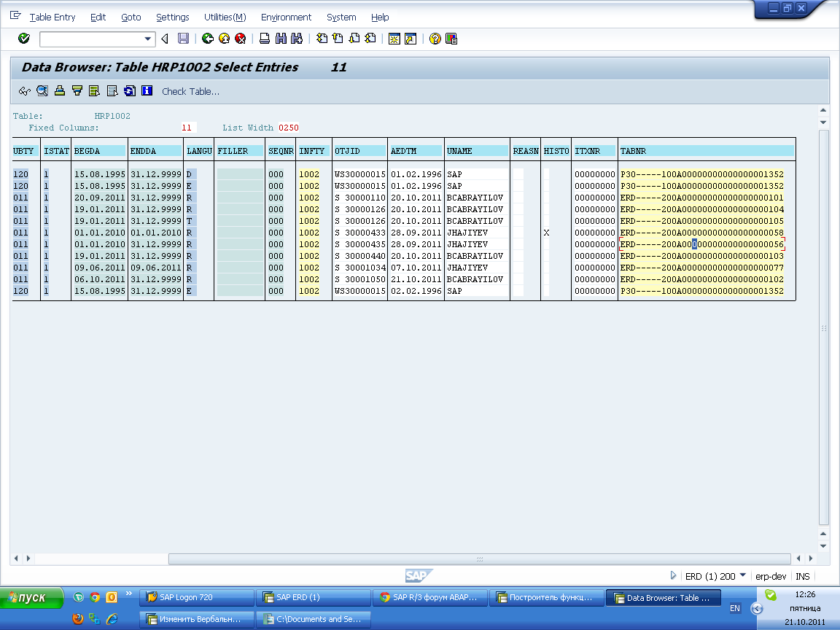Screen dimensions: 840x630
Task: Click the Generate Shortcut icon
Action: point(411,39)
